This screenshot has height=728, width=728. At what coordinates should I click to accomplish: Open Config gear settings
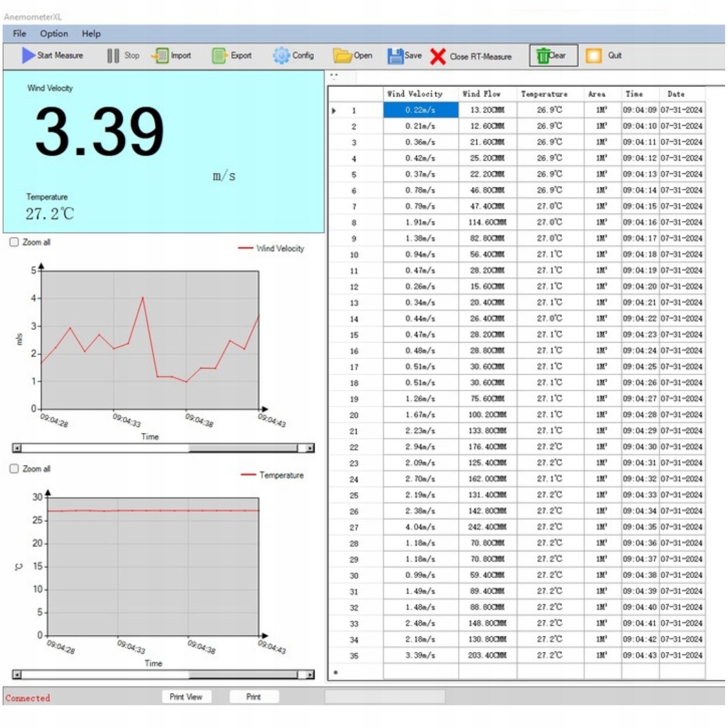coord(281,56)
